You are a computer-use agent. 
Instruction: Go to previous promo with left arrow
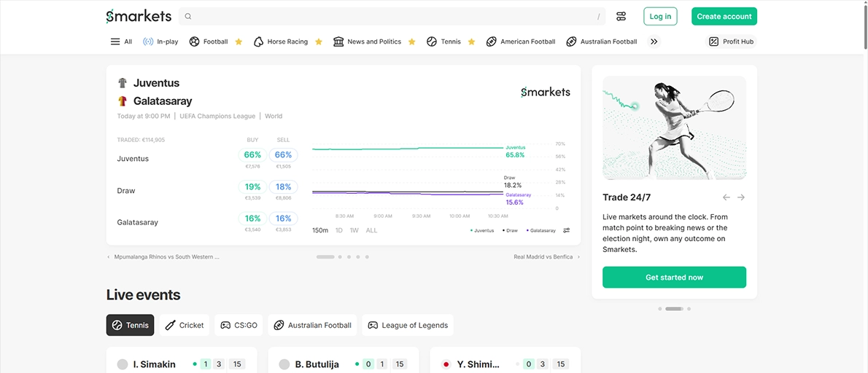pyautogui.click(x=726, y=197)
